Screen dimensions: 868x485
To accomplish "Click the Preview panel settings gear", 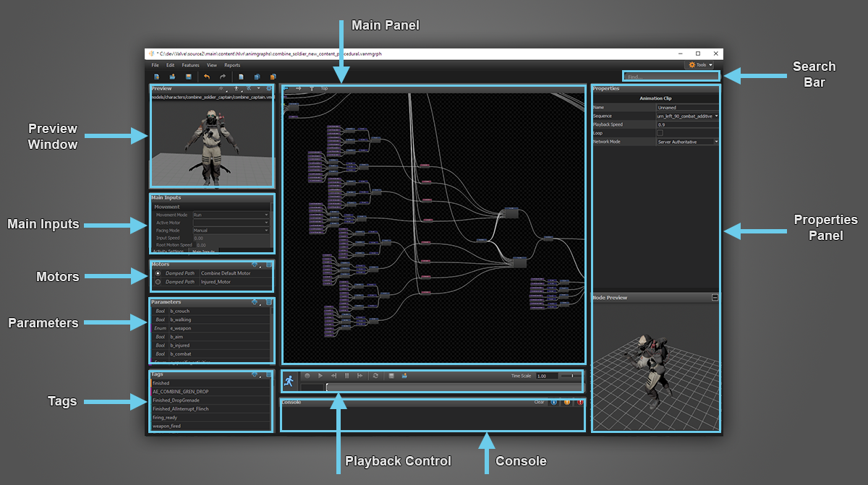I will coord(268,89).
